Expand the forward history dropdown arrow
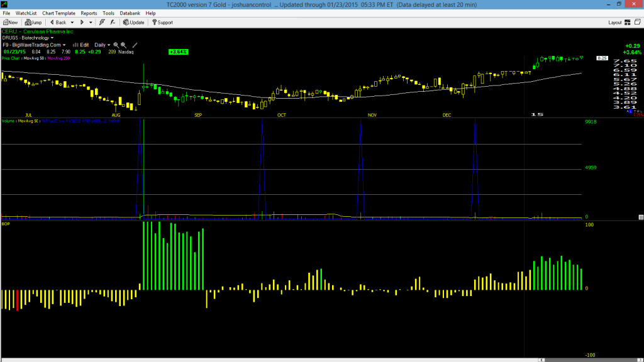Image resolution: width=644 pixels, height=362 pixels. [x=91, y=23]
